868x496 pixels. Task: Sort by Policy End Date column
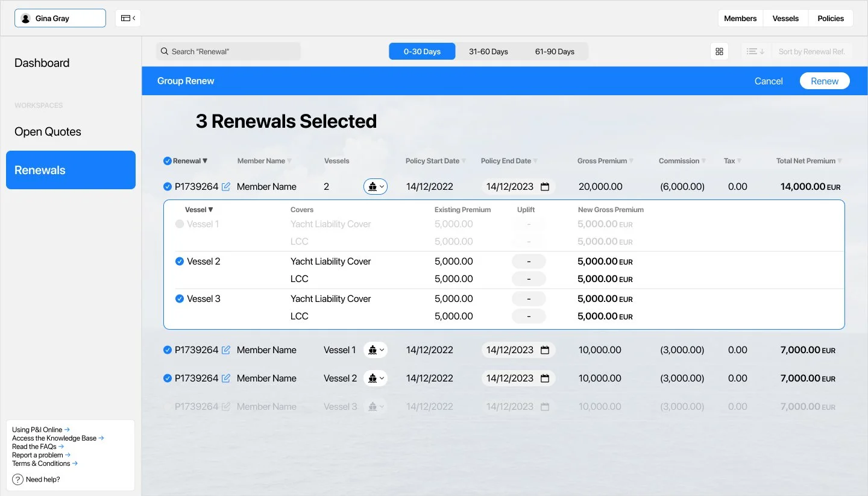tap(509, 161)
